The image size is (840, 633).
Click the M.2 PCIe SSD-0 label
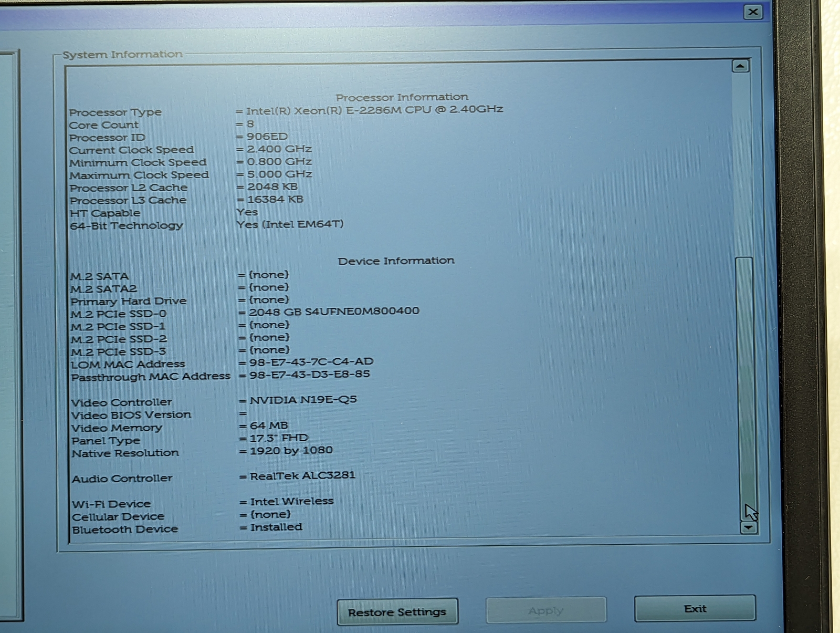coord(119,314)
